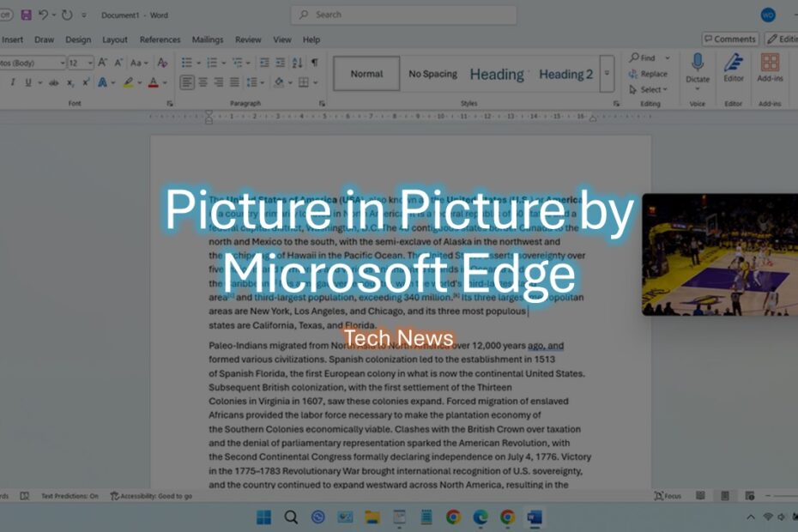Viewport: 798px width, 532px height.
Task: Open the Windows Start menu
Action: (x=263, y=517)
